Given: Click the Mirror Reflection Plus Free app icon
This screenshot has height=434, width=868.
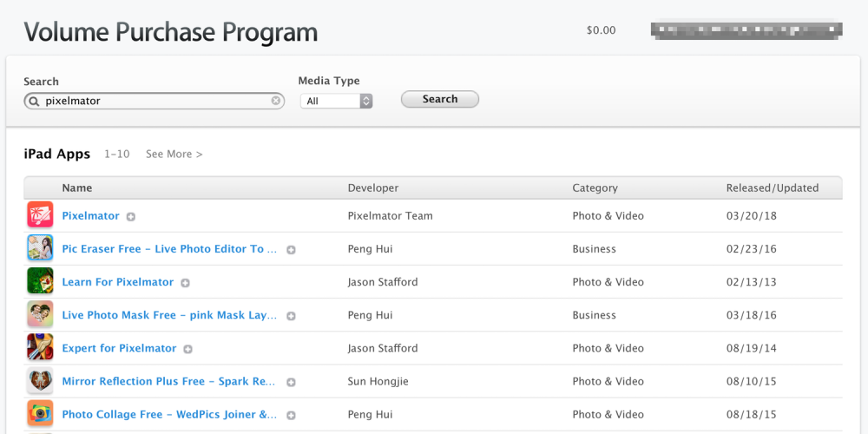Looking at the screenshot, I should (40, 381).
